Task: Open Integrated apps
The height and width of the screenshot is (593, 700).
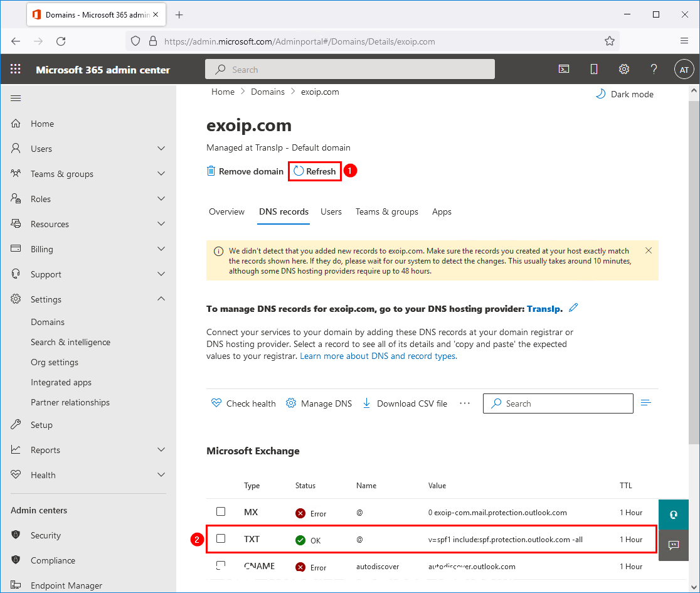Action: coord(61,382)
